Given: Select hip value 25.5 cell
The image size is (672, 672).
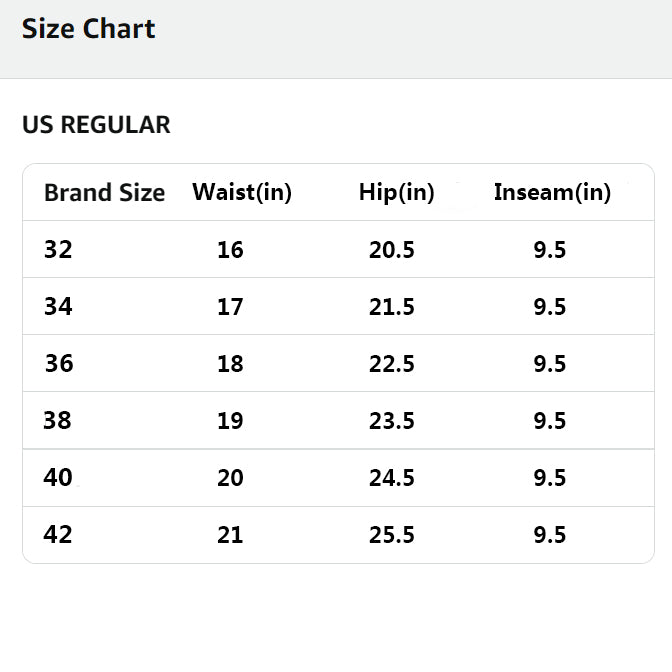Looking at the screenshot, I should click(392, 536).
